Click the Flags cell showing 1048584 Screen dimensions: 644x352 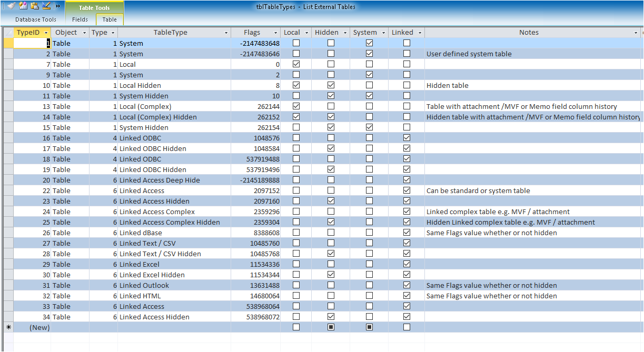(x=255, y=148)
